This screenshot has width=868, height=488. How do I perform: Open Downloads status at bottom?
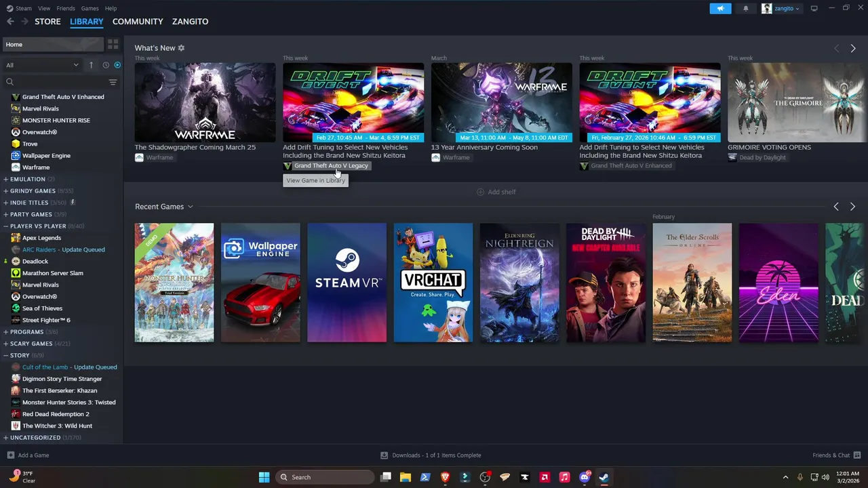click(x=431, y=455)
